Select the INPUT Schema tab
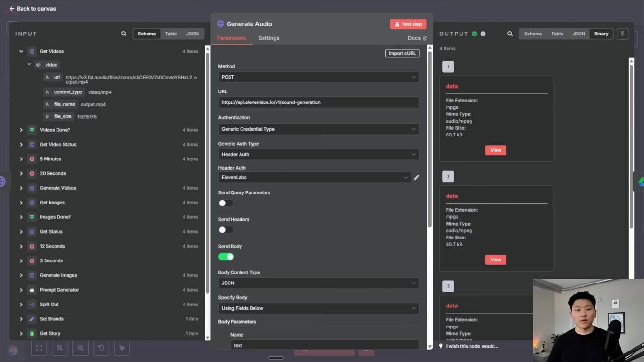Viewport: 644px width, 362px height. click(147, 34)
